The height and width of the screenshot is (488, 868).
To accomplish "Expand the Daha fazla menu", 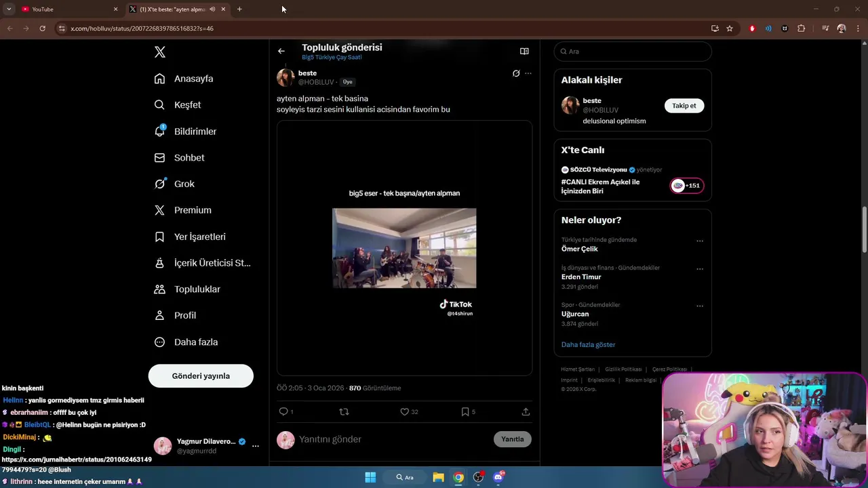I will [x=186, y=342].
